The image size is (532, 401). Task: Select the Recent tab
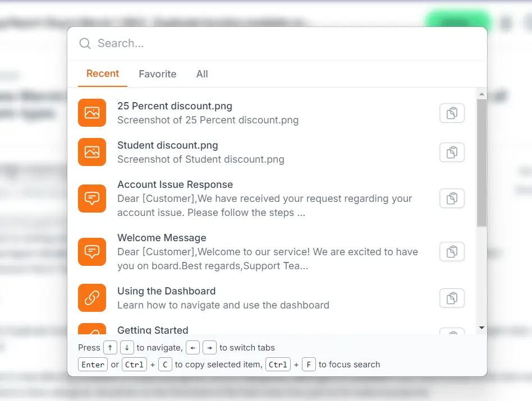(x=103, y=73)
